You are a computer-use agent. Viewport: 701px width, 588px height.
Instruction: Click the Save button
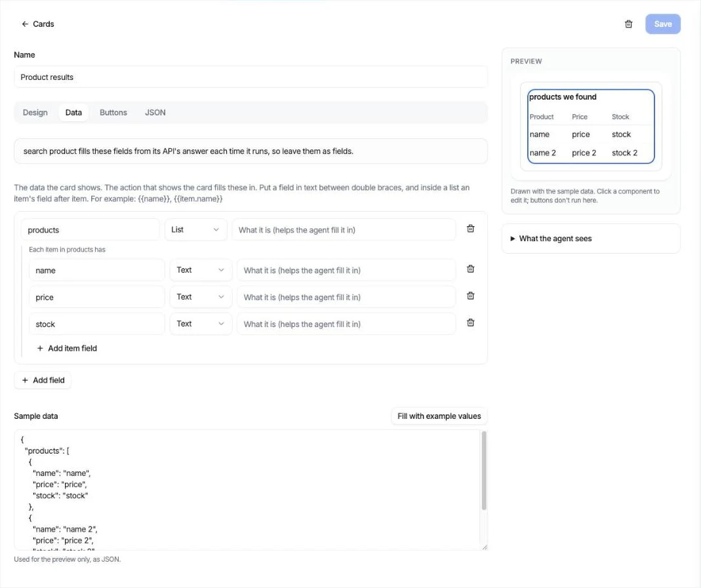pos(662,24)
